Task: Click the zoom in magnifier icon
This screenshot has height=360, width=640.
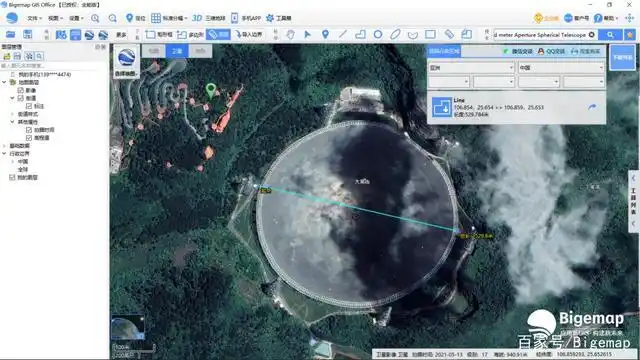Action: point(95,18)
